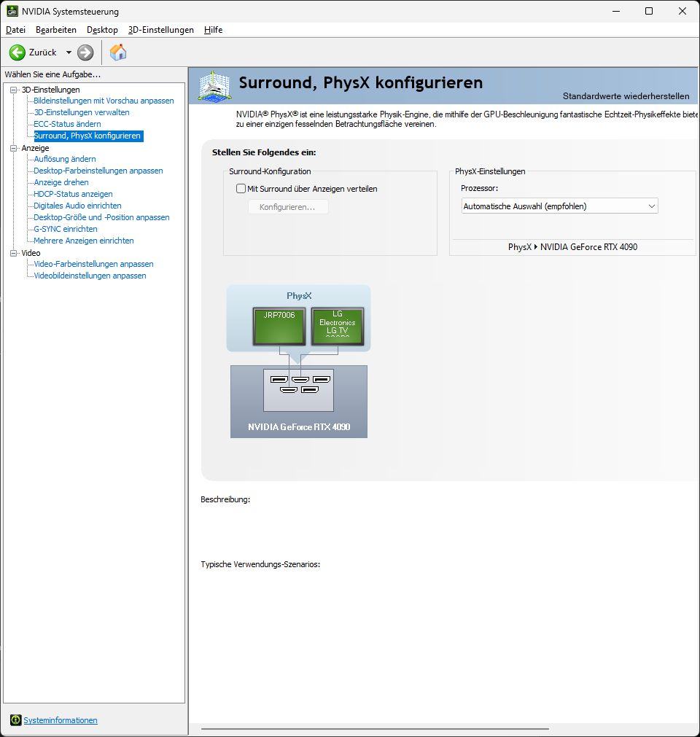Select Surround, PhysX konfigurieren tree item
Viewport: 700px width, 737px height.
(87, 136)
